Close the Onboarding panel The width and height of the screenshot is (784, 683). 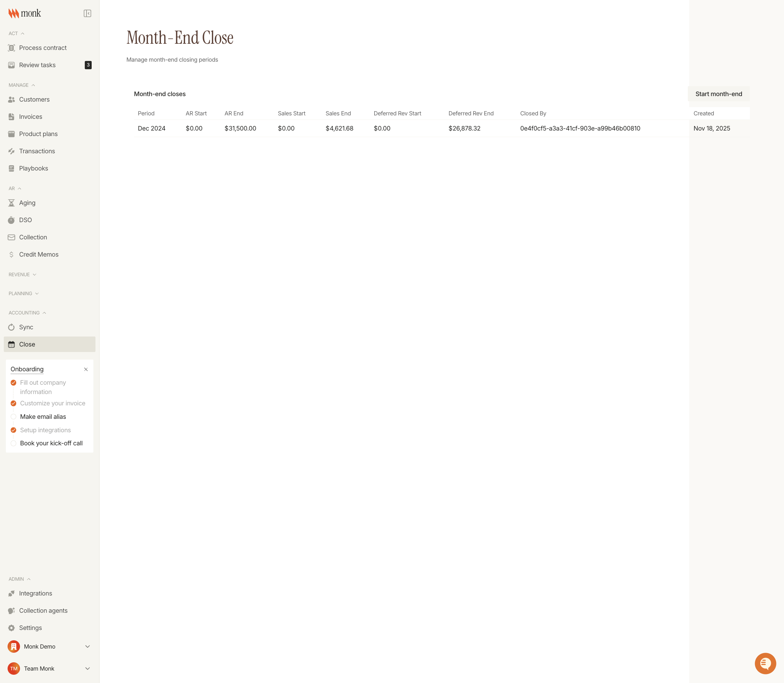click(86, 369)
